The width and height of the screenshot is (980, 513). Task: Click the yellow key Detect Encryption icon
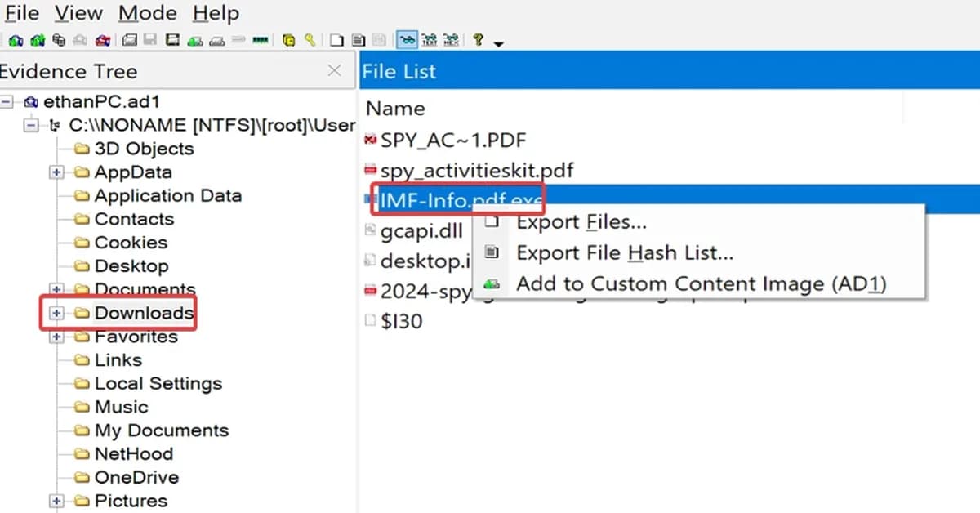(310, 40)
